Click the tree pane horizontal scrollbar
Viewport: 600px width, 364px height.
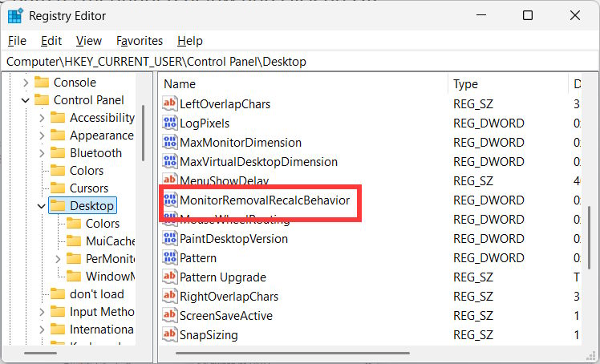coord(40,354)
